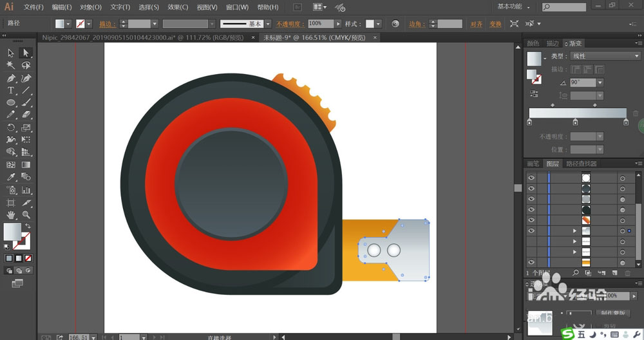This screenshot has height=340, width=644.
Task: Select the Magic Wand tool
Action: (x=11, y=65)
